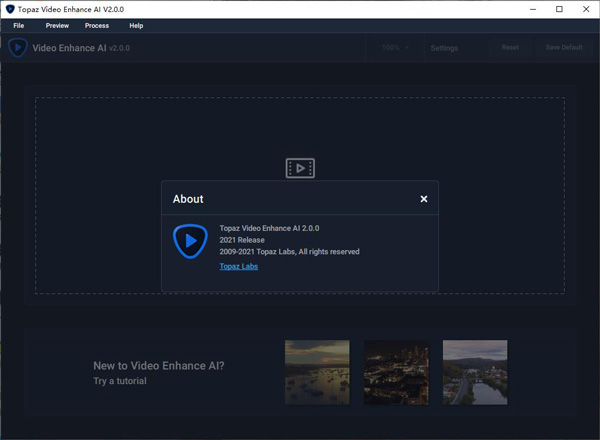The height and width of the screenshot is (440, 600).
Task: Maximize the Topaz window
Action: tap(559, 9)
